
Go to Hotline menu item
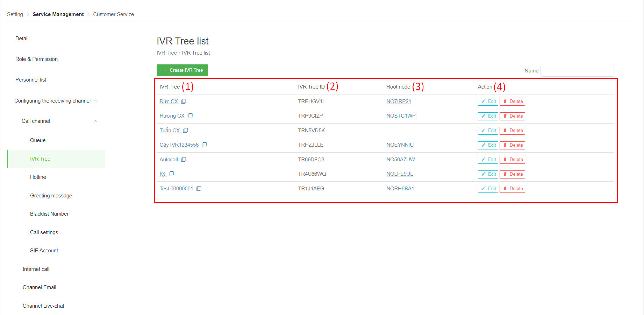[38, 177]
